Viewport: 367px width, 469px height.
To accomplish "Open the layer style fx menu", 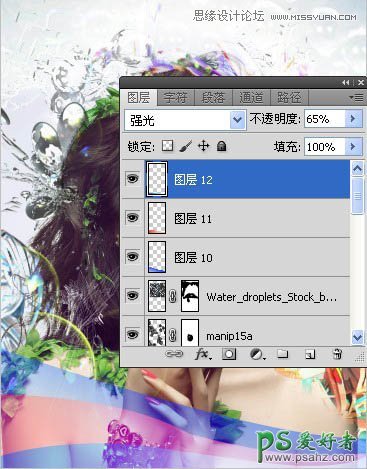I will 203,354.
